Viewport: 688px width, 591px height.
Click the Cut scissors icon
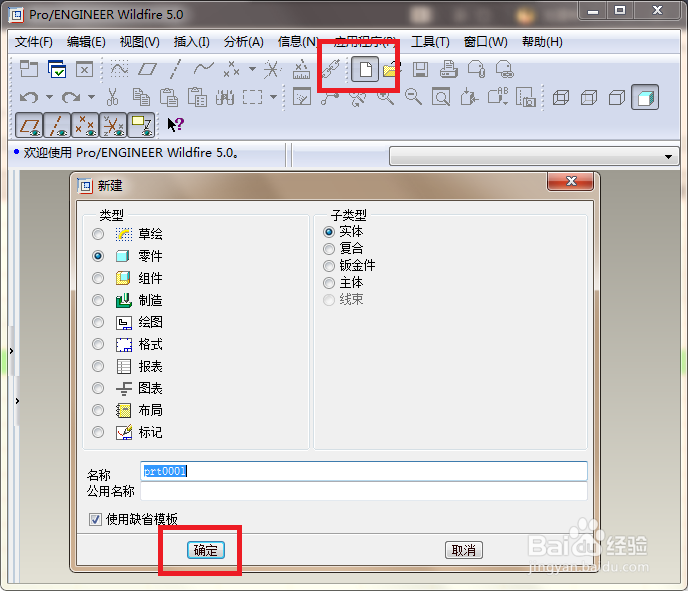(112, 97)
